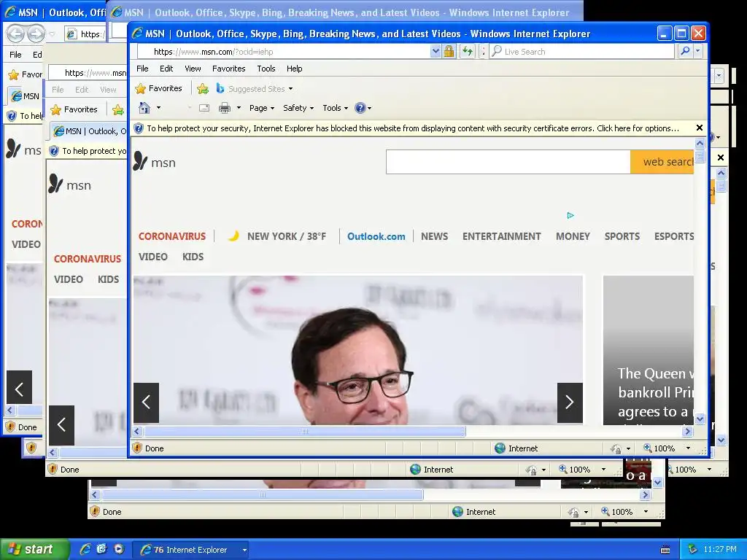Image resolution: width=747 pixels, height=560 pixels.
Task: Expand the address bar URL dropdown
Action: pyautogui.click(x=436, y=52)
